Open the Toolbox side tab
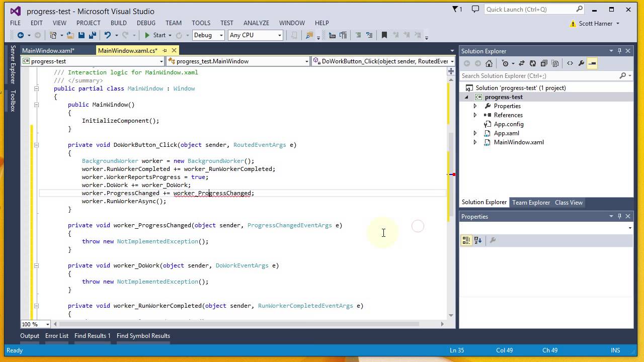This screenshot has width=644, height=362. pyautogui.click(x=13, y=101)
